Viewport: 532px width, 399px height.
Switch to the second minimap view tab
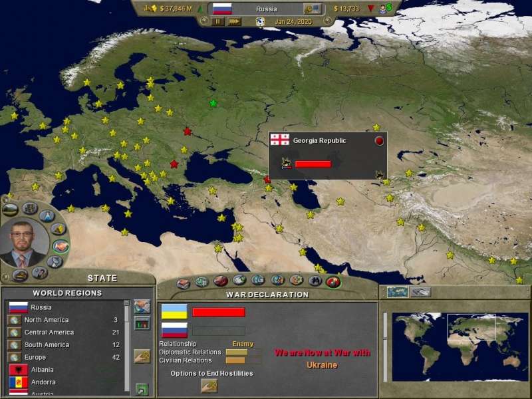click(420, 292)
